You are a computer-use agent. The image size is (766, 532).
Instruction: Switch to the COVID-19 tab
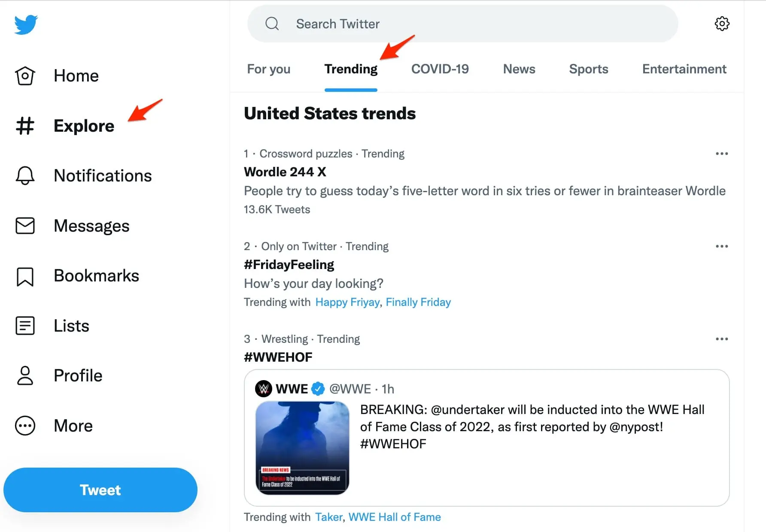(440, 69)
